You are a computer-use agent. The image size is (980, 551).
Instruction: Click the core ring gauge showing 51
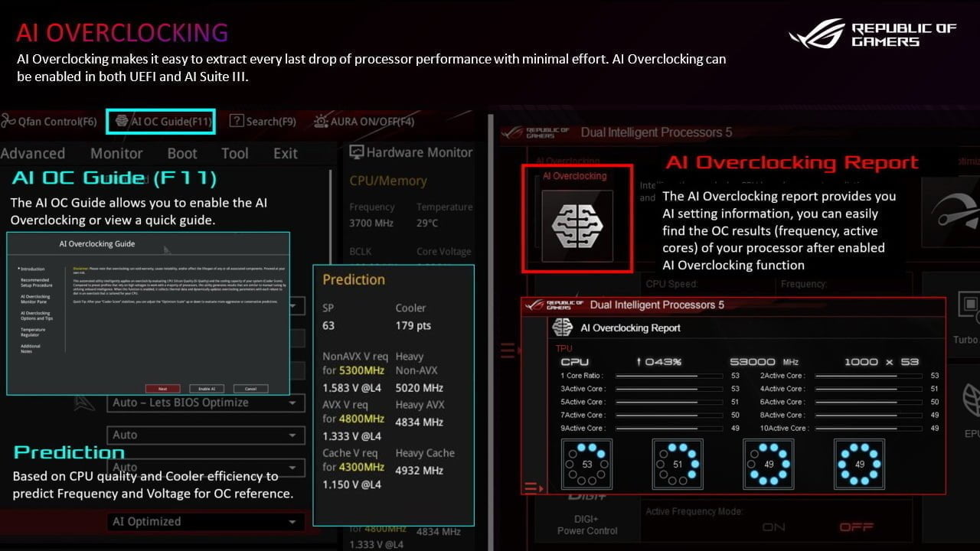click(678, 464)
